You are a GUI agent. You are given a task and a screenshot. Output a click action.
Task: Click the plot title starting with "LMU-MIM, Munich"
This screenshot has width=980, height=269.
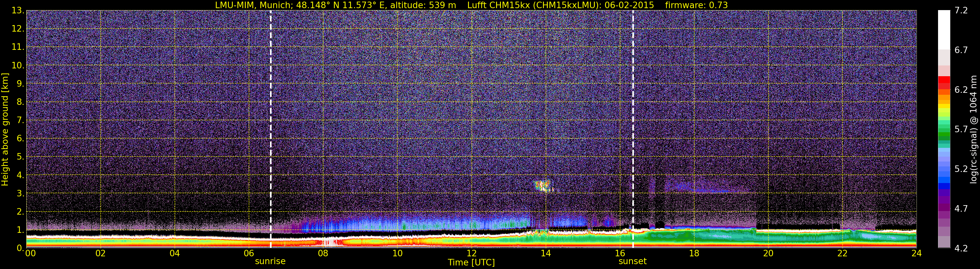tap(471, 5)
